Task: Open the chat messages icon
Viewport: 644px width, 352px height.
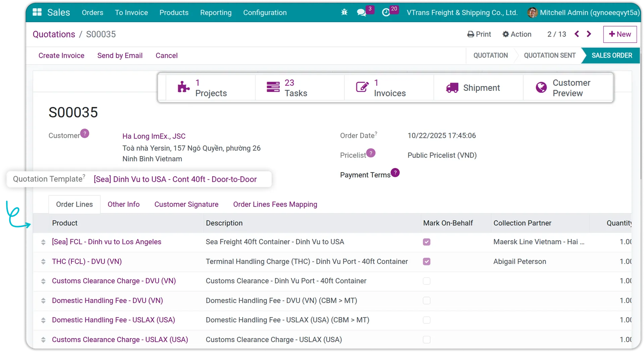Action: (x=361, y=12)
